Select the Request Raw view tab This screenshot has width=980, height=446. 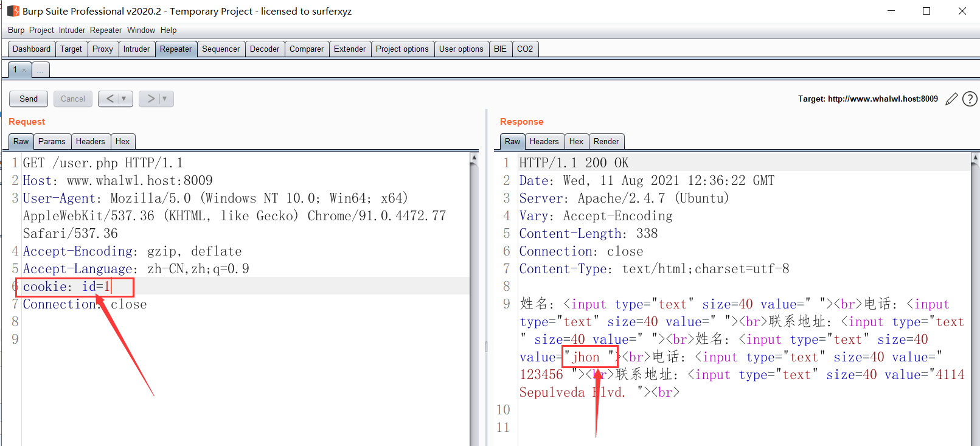pos(21,141)
